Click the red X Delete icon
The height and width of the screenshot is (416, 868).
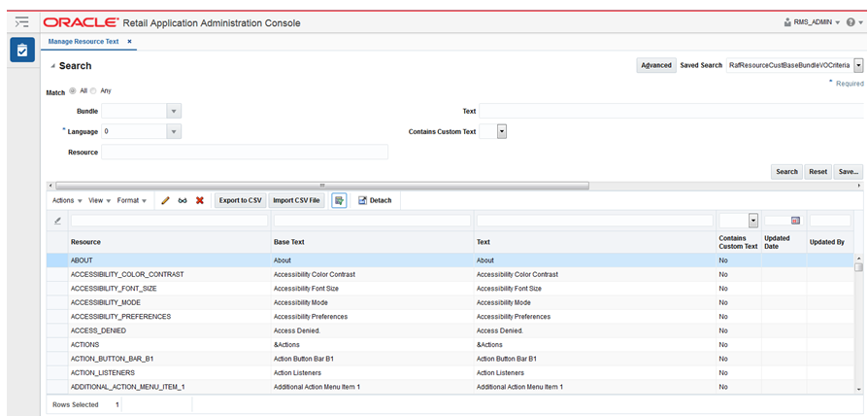200,200
